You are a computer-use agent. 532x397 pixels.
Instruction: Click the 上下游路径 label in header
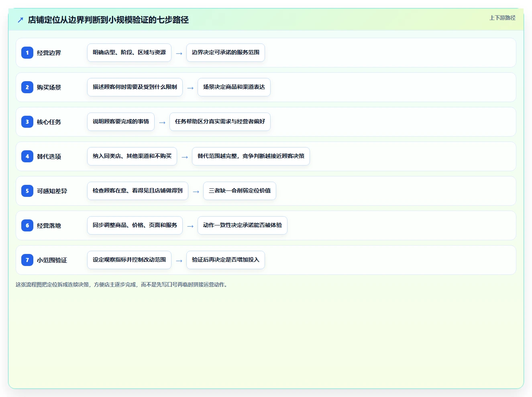pos(502,18)
